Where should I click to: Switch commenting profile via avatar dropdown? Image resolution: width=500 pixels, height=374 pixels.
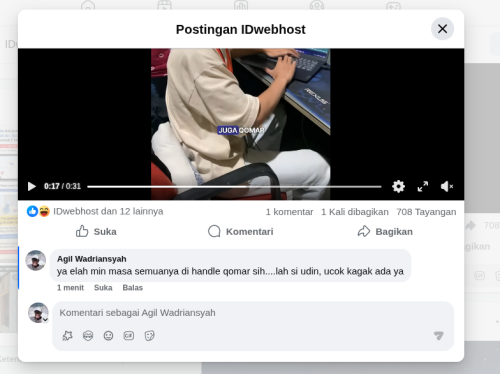pyautogui.click(x=38, y=313)
